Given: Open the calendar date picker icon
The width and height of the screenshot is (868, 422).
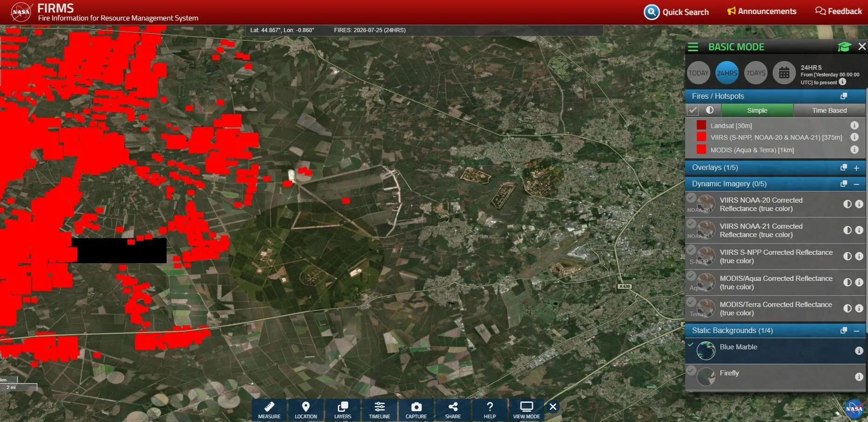Looking at the screenshot, I should tap(784, 73).
